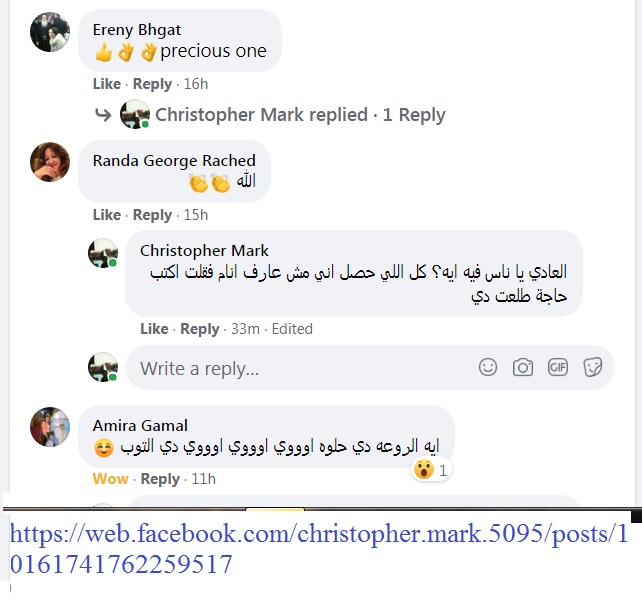Open Amira Gamal's profile picture
The image size is (642, 600).
(x=50, y=427)
